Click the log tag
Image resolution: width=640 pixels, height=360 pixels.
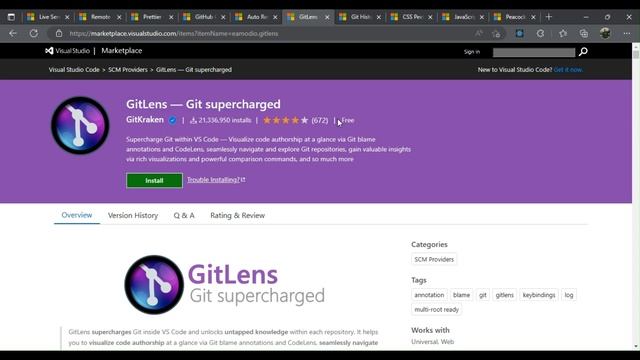pyautogui.click(x=569, y=295)
